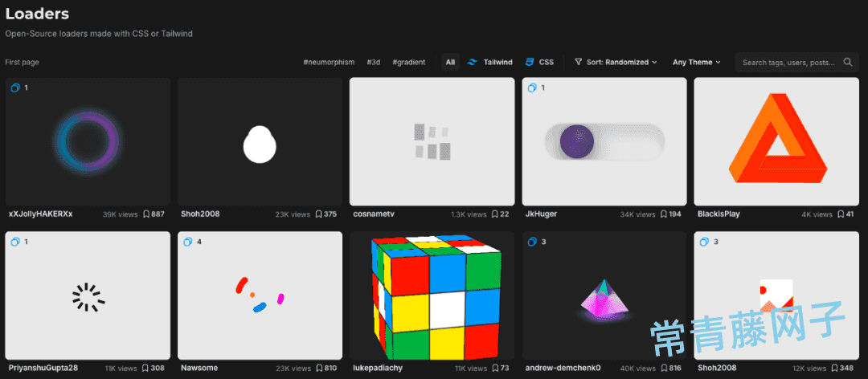Open the pink pyramid loader thumbnail
This screenshot has width=868, height=379.
pos(604,295)
